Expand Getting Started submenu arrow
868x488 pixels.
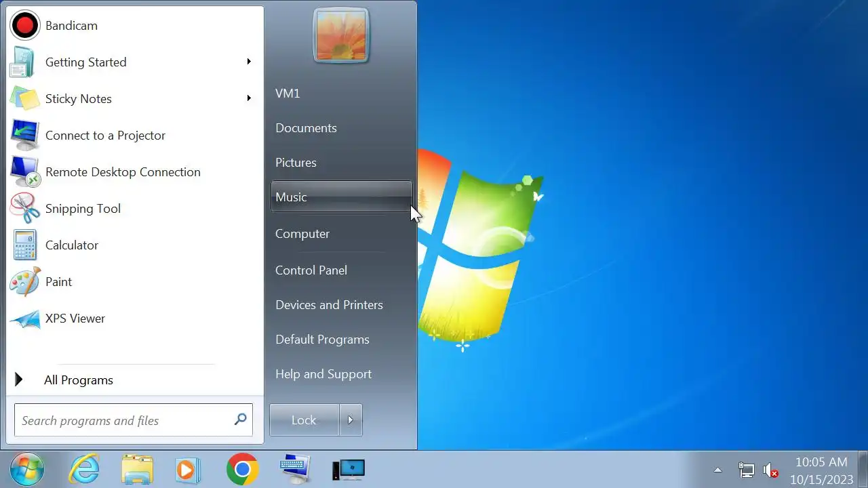tap(249, 62)
